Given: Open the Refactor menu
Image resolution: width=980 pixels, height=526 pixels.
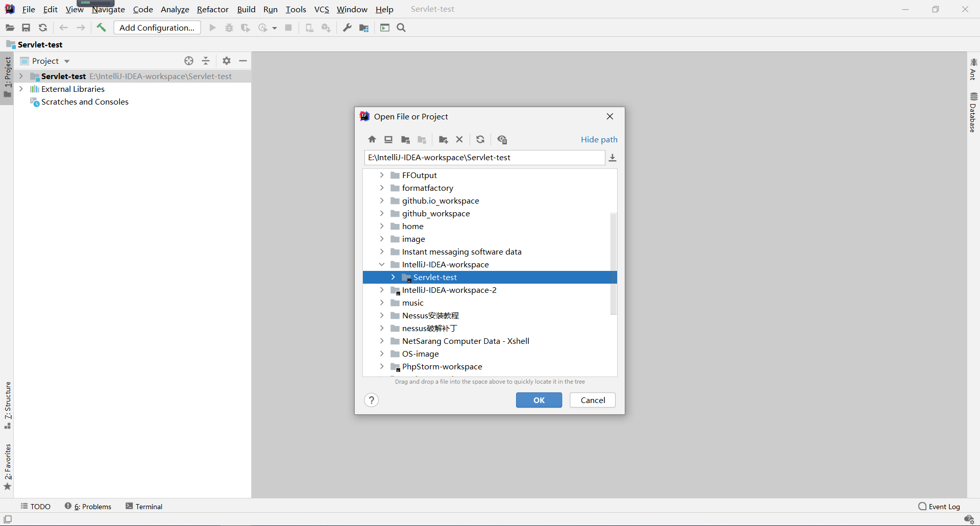Looking at the screenshot, I should [x=213, y=9].
